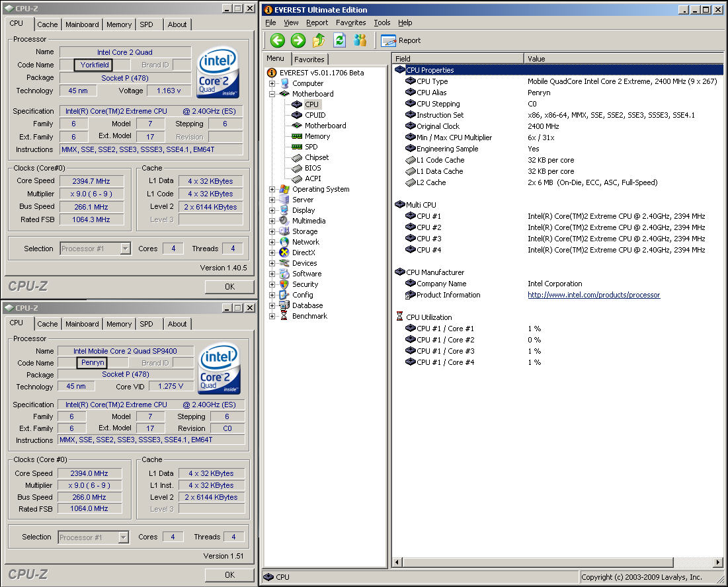Viewport: 728px width, 587px height.
Task: Click the Database icon in tree
Action: pos(284,305)
